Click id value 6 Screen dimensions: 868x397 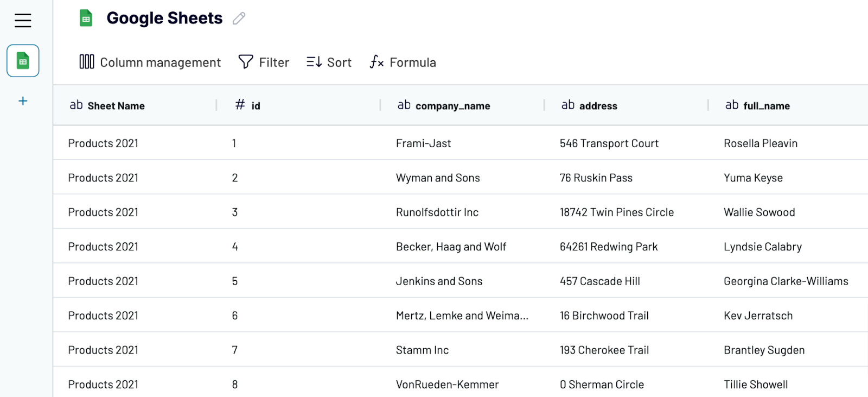pos(234,316)
